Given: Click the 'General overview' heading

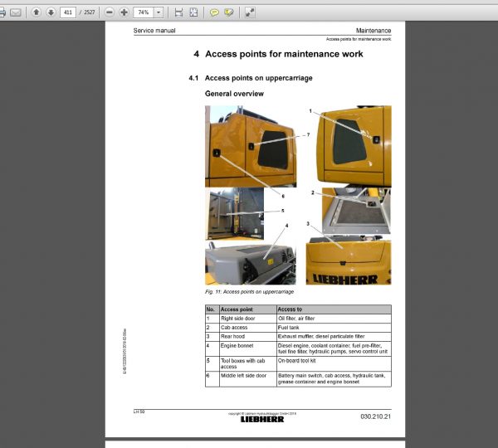Looking at the screenshot, I should coord(234,94).
